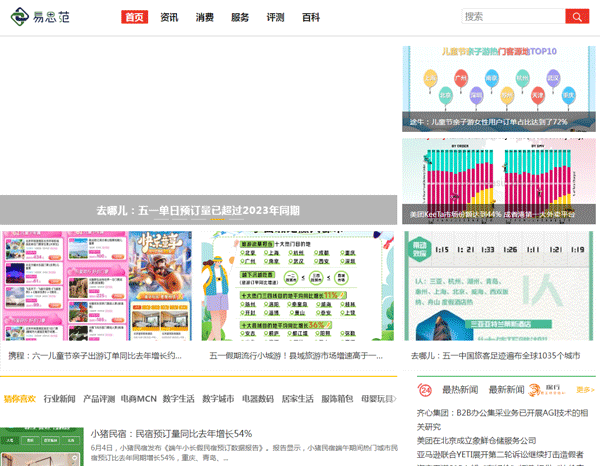600x466 pixels.
Task: Open news 亚马逊联合YETI展开第二轮诉讼
Action: [500, 455]
